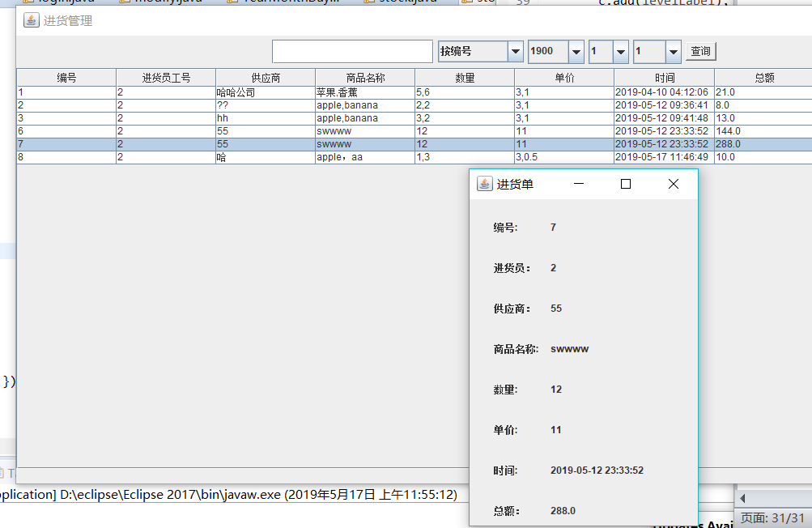This screenshot has height=528, width=812.
Task: Click the 进货员工号 column header
Action: [x=166, y=78]
